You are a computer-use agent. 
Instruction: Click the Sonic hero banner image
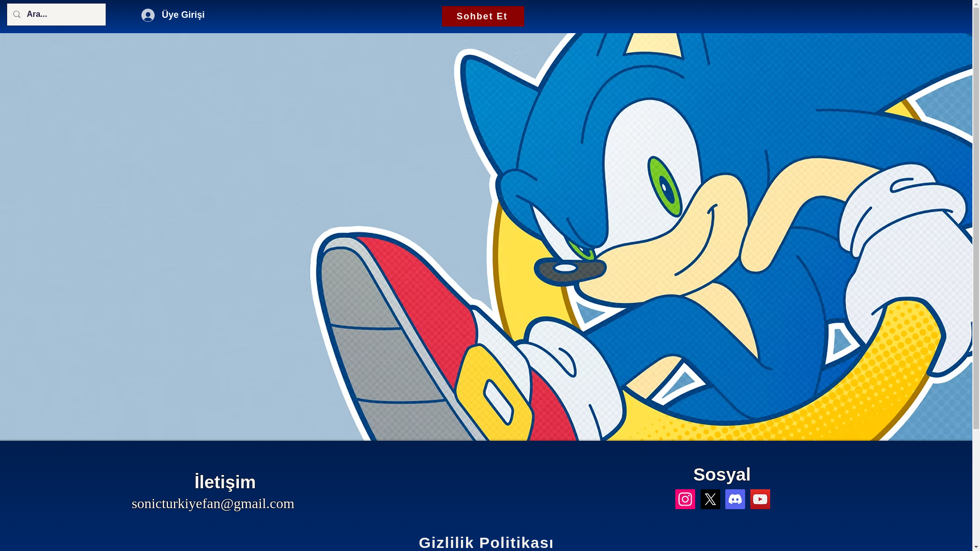coord(486,237)
